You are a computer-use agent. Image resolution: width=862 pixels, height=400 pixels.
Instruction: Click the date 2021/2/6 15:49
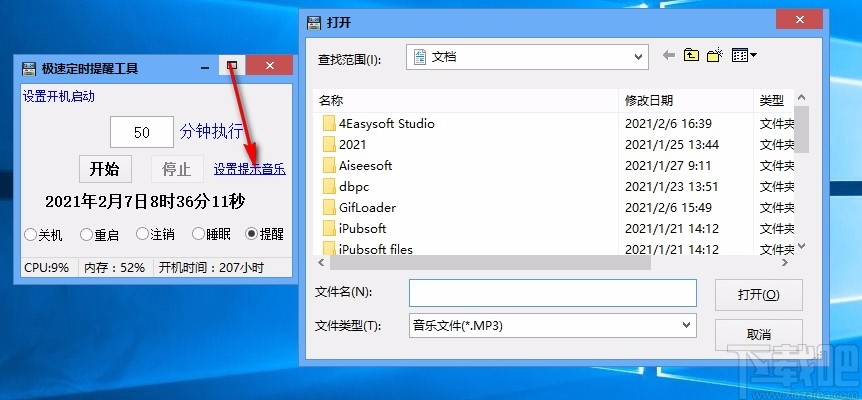click(668, 207)
